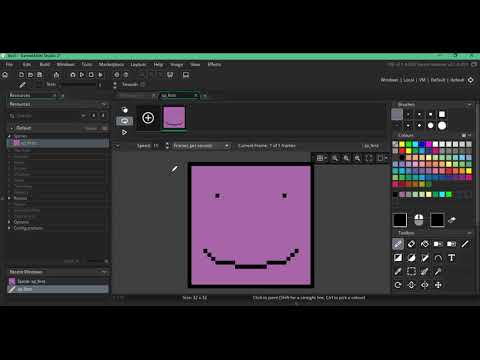Image resolution: width=480 pixels, height=360 pixels.
Task: Click the swap colours icon beside right colour
Action: click(x=452, y=220)
